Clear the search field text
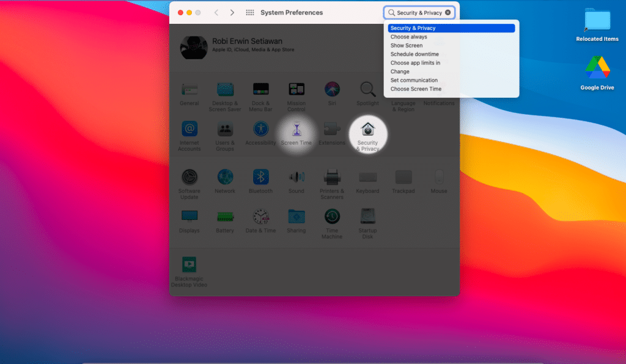Image resolution: width=626 pixels, height=364 pixels. (448, 12)
